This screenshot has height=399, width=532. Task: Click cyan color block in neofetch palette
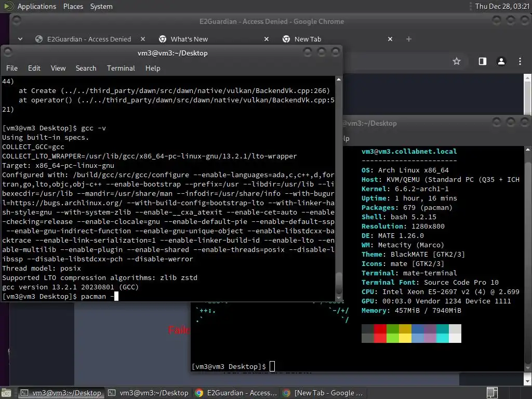(443, 334)
